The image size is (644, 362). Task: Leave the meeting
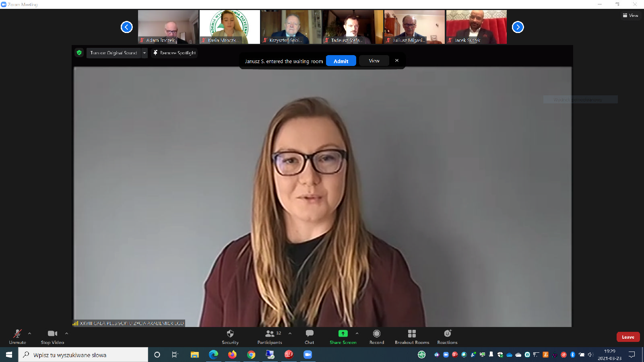627,337
